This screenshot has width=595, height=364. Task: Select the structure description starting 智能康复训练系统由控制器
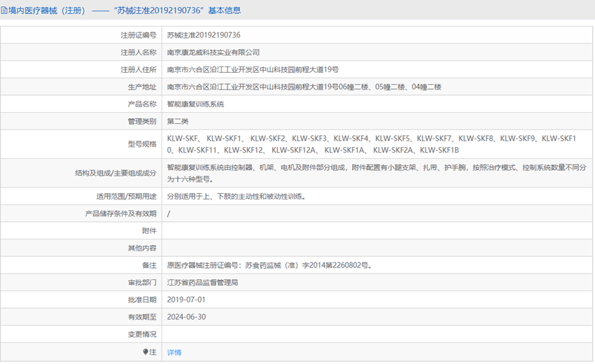click(x=377, y=173)
